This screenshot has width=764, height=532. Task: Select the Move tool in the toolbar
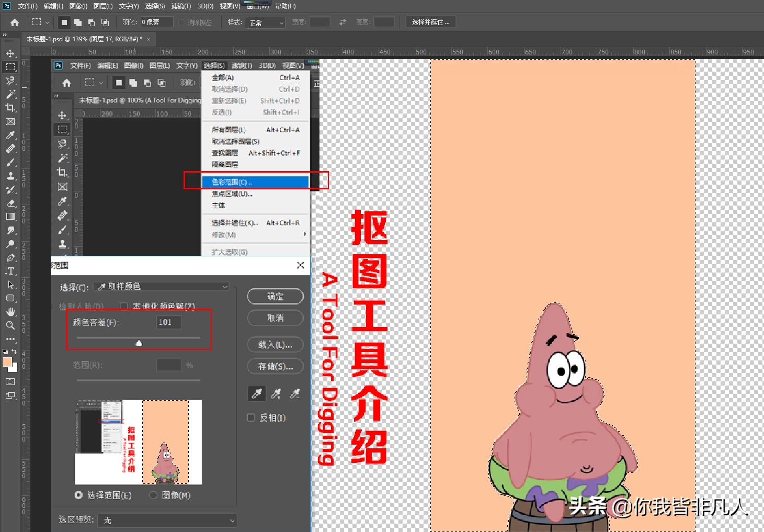[10, 53]
